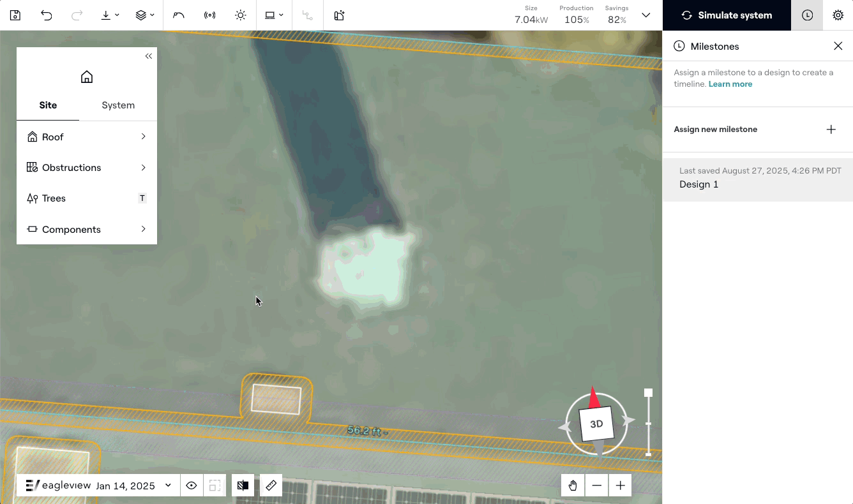Viewport: 853px width, 504px height.
Task: Click the curved sun path icon
Action: pyautogui.click(x=179, y=15)
